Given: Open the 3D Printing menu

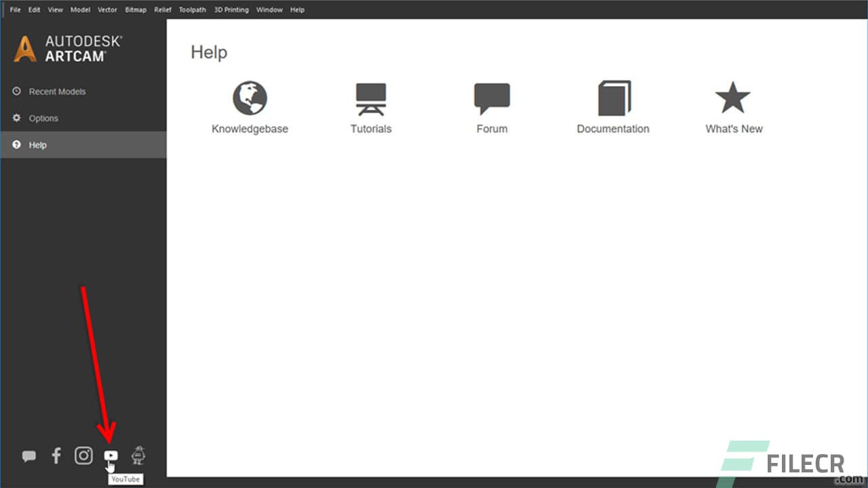Looking at the screenshot, I should 231,9.
